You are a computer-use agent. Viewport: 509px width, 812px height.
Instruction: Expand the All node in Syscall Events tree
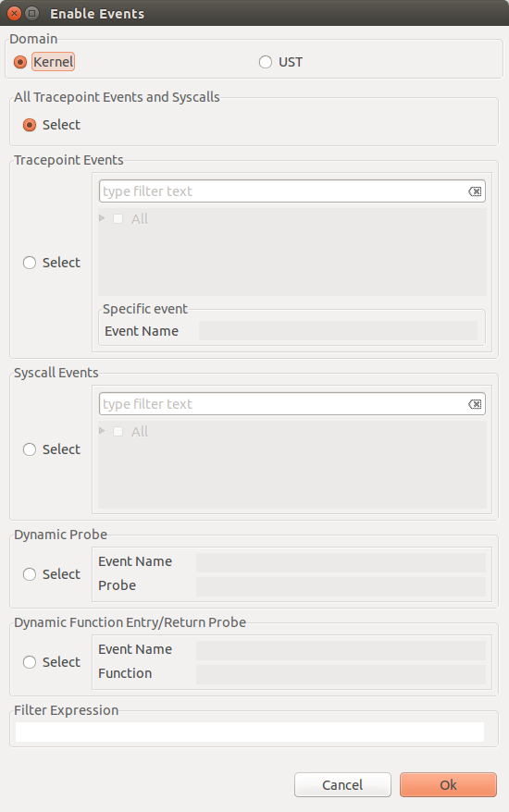(102, 431)
